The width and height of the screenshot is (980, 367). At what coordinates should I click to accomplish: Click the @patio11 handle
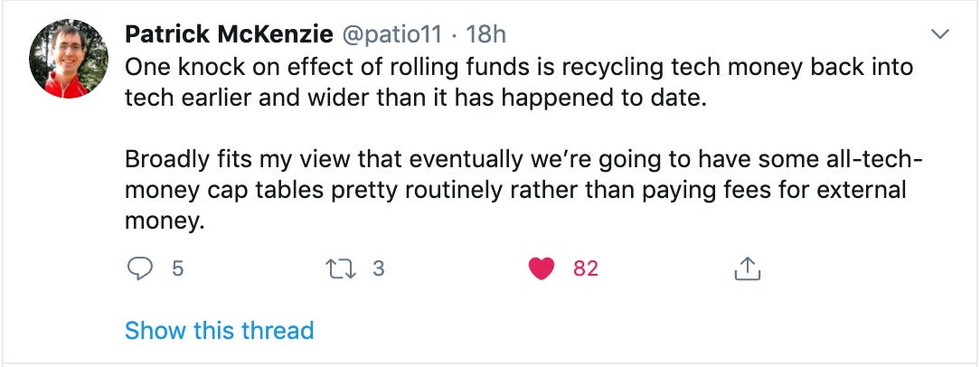point(392,35)
